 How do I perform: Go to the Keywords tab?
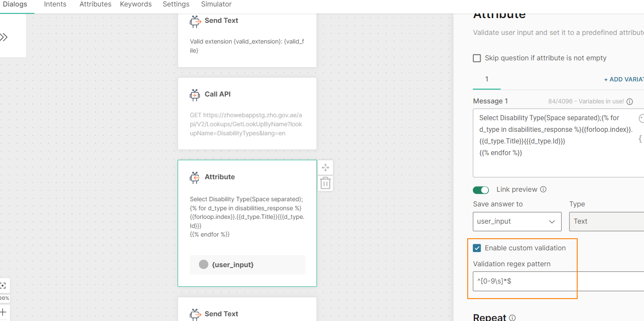click(136, 4)
